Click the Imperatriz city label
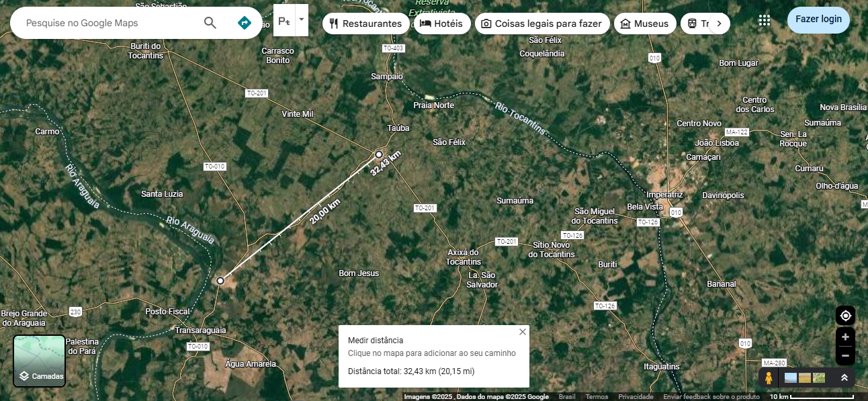The image size is (868, 401). [x=664, y=195]
